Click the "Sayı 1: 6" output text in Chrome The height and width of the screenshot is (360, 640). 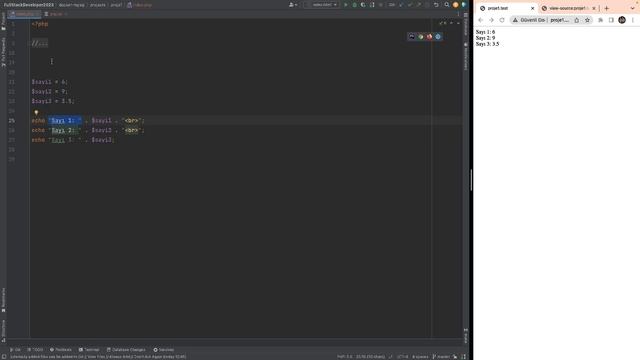coord(485,32)
